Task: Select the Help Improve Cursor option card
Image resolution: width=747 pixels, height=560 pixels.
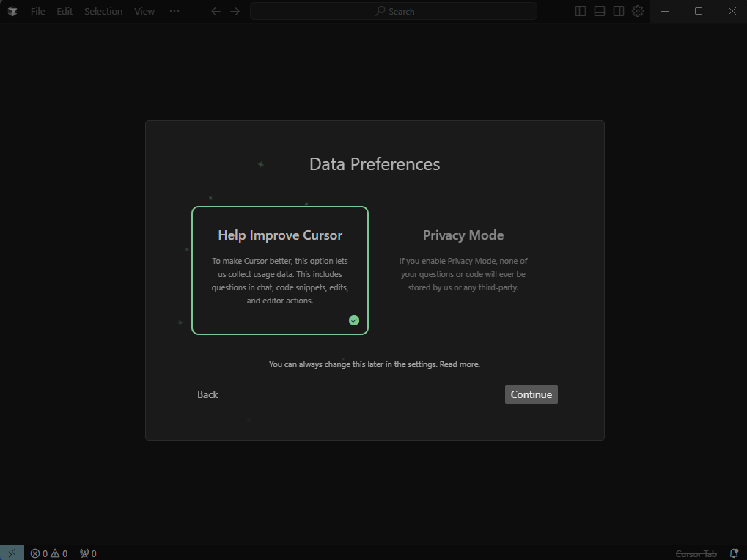Action: pos(280,270)
